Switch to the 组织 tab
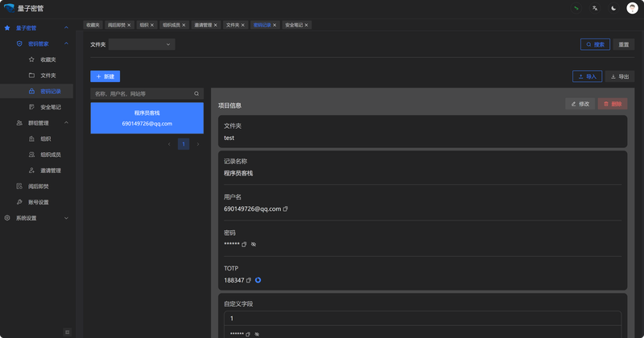The height and width of the screenshot is (338, 644). click(x=144, y=25)
